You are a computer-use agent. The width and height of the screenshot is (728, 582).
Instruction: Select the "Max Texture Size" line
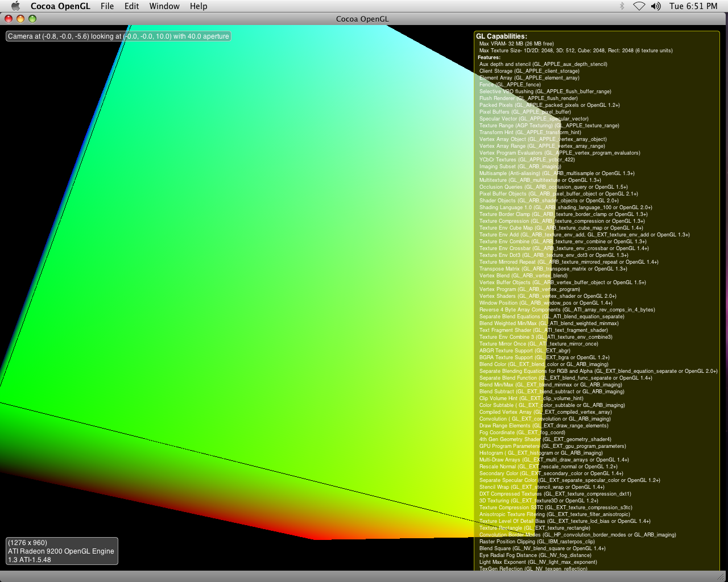click(576, 51)
